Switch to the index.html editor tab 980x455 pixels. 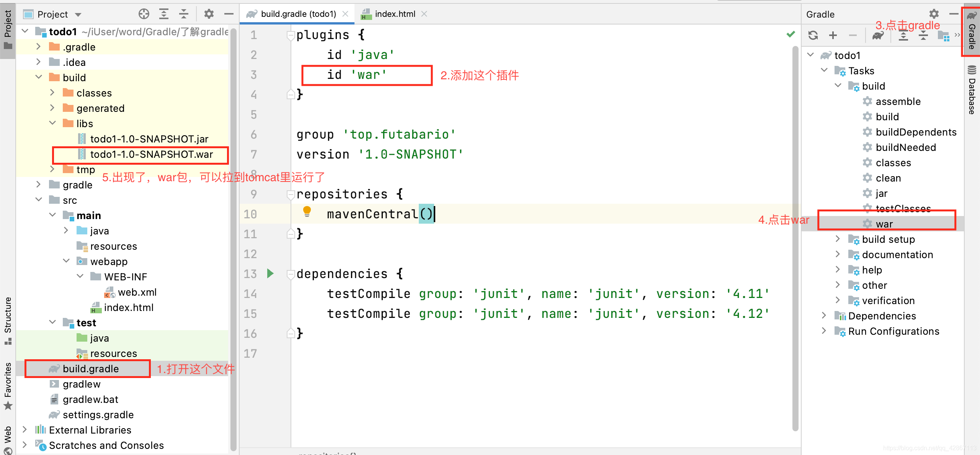click(x=394, y=14)
